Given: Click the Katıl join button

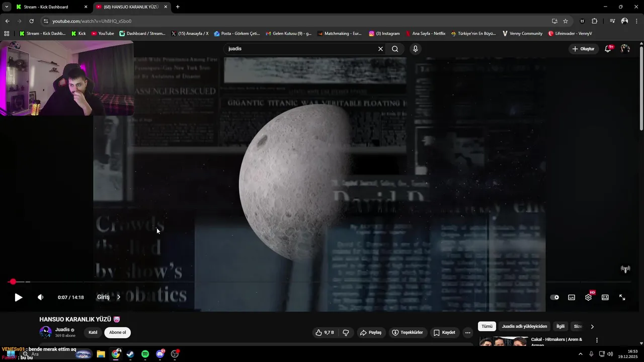Looking at the screenshot, I should 93,332.
